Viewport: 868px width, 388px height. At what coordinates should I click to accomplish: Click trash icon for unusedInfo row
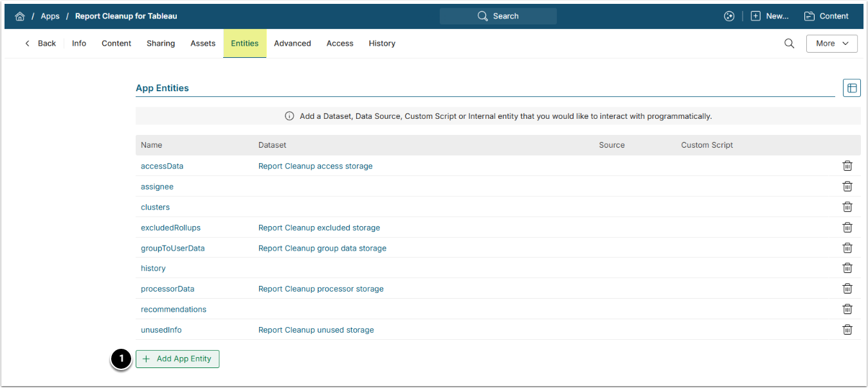coord(847,330)
